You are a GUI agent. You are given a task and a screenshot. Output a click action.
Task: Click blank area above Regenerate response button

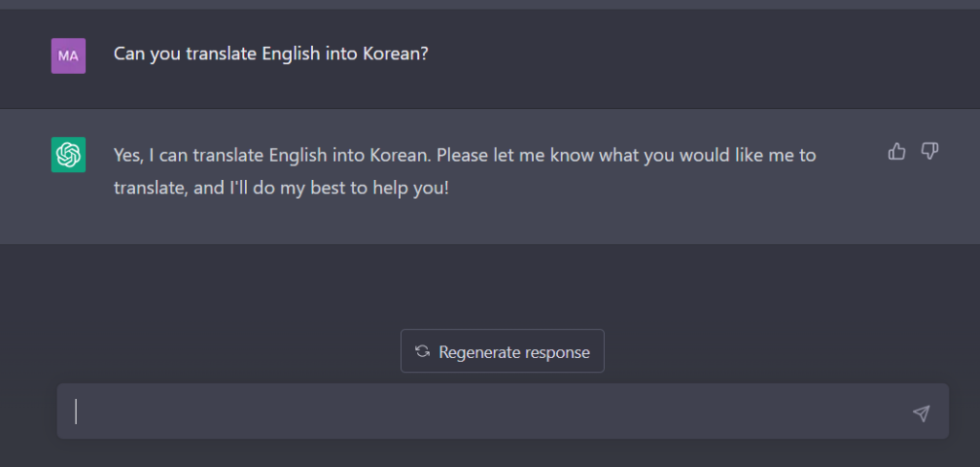coord(502,284)
